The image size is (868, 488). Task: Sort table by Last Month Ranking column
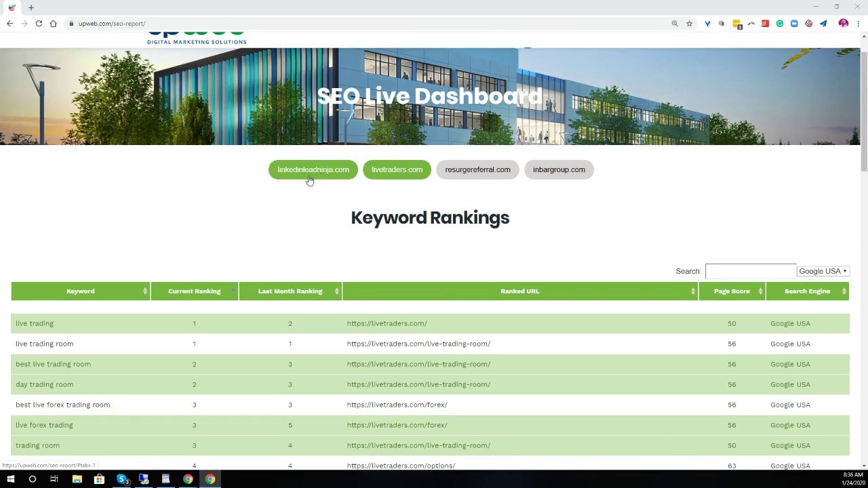pos(290,291)
